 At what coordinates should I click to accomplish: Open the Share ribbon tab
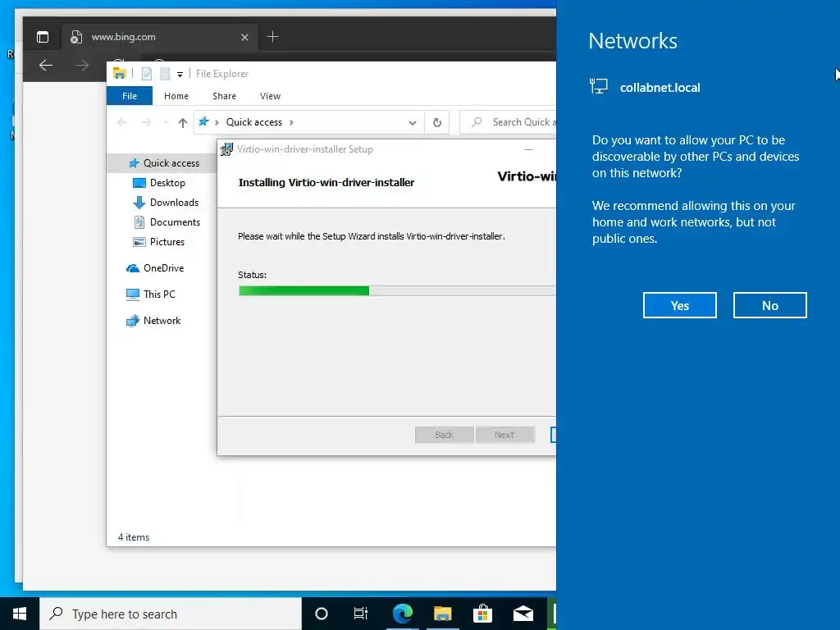[x=224, y=96]
